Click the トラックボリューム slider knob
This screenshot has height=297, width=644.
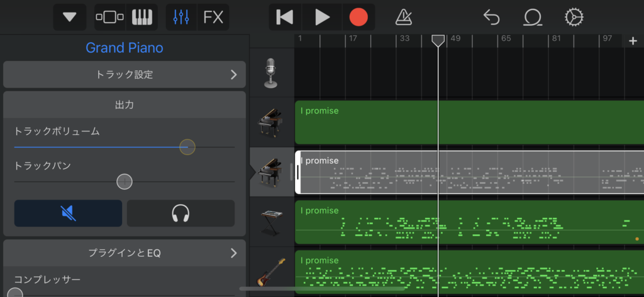[187, 147]
